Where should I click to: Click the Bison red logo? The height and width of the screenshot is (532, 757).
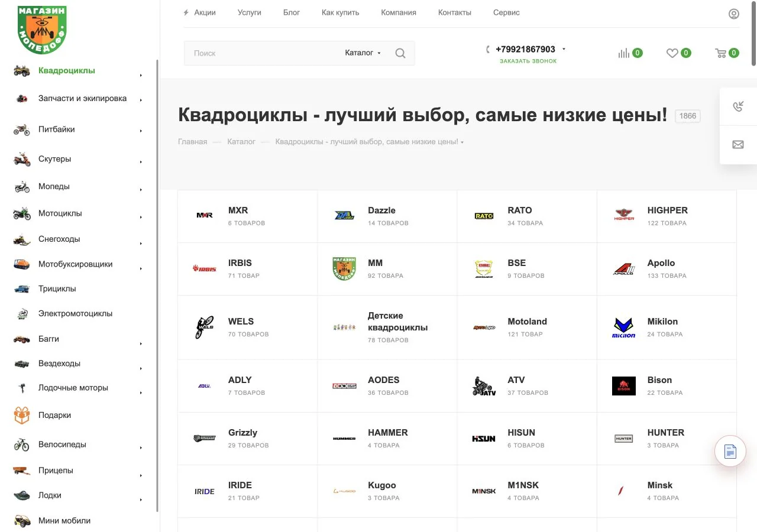[x=624, y=386]
